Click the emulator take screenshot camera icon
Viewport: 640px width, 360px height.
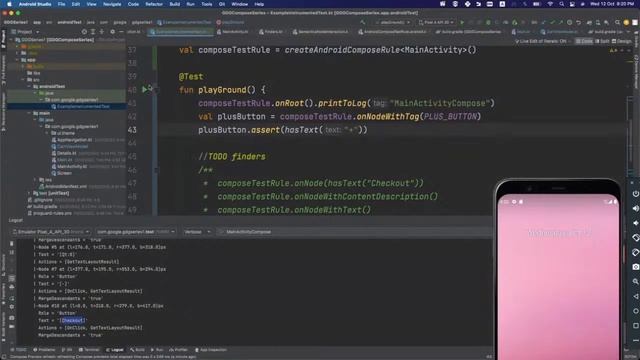click(x=636, y=267)
